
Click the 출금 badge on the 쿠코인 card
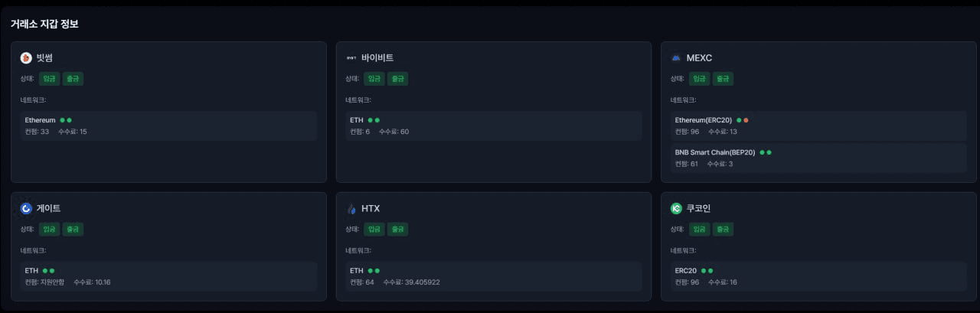click(x=723, y=229)
